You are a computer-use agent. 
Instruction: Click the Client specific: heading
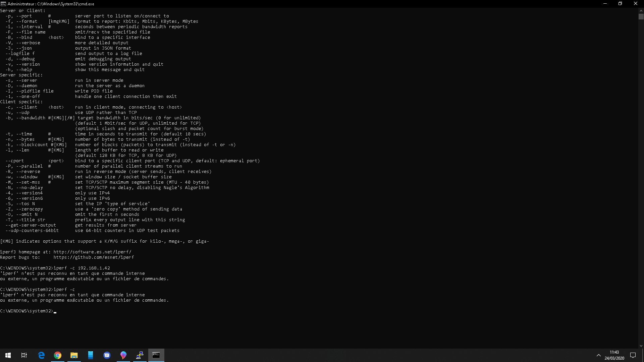click(21, 102)
